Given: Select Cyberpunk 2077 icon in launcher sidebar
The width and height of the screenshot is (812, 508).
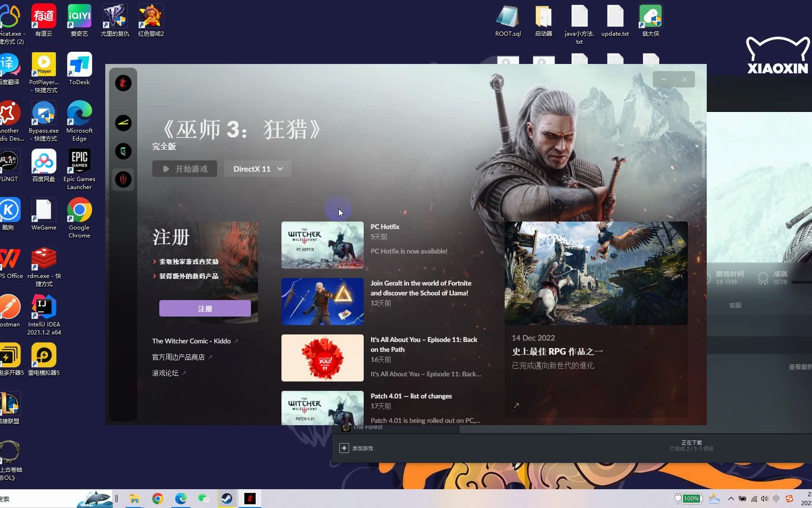Looking at the screenshot, I should tap(123, 123).
